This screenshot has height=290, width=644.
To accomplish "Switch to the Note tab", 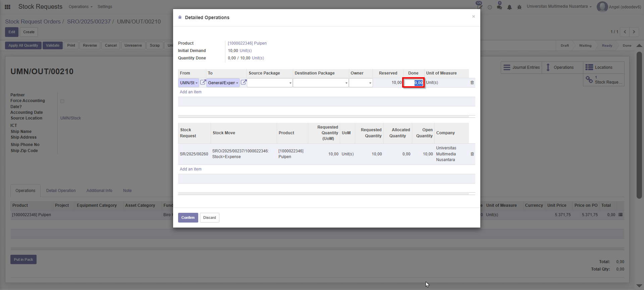I will tap(127, 191).
